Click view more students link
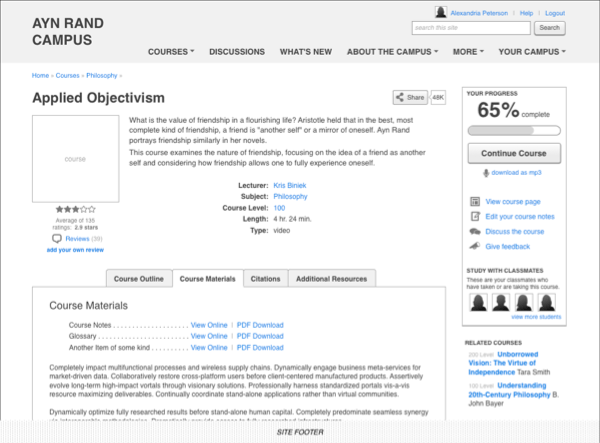This screenshot has width=600, height=443. tap(536, 317)
